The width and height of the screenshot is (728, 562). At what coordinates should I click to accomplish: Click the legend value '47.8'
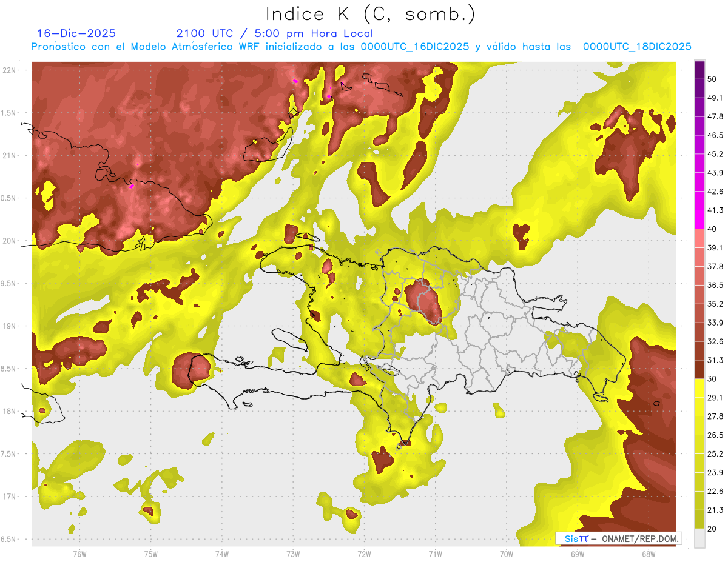click(x=715, y=116)
